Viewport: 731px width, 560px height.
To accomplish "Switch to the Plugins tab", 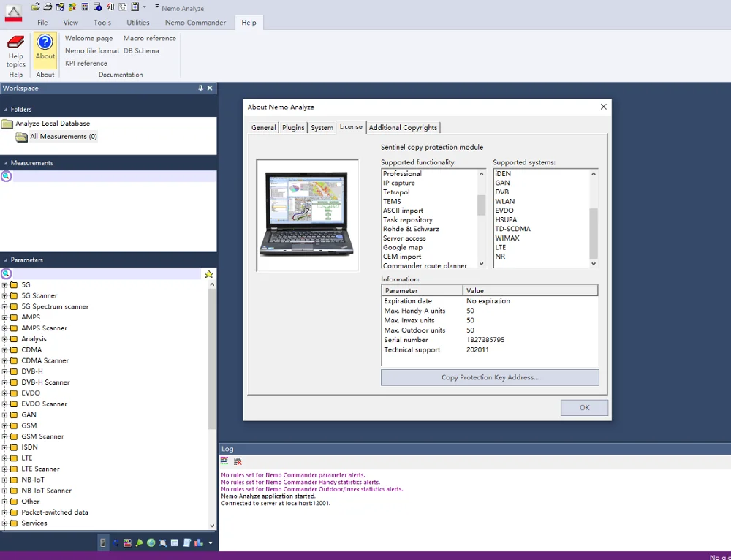I will tap(293, 128).
